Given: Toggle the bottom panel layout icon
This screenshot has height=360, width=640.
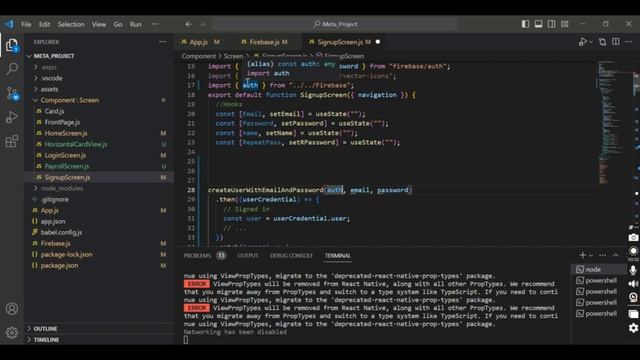Looking at the screenshot, I should 538,24.
